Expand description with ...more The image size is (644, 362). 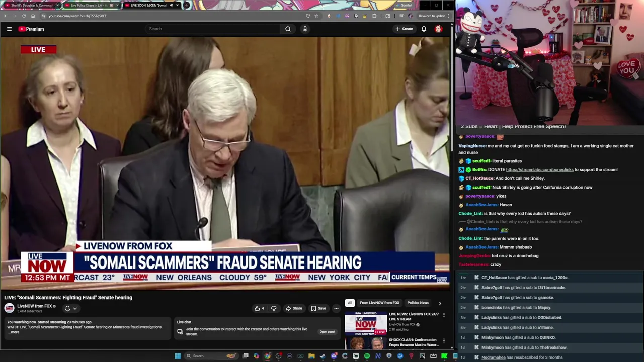coord(14,332)
